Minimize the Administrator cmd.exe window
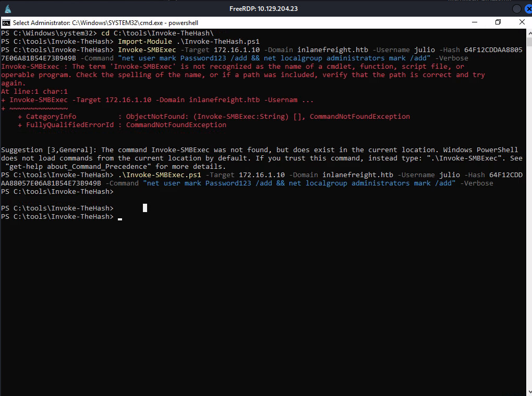 tap(475, 22)
